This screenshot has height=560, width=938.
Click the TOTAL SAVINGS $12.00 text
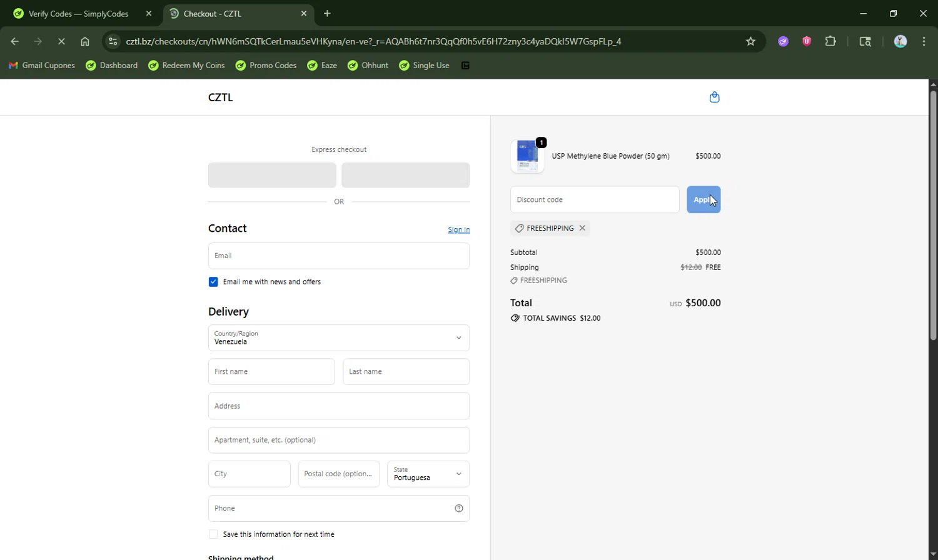coord(562,318)
